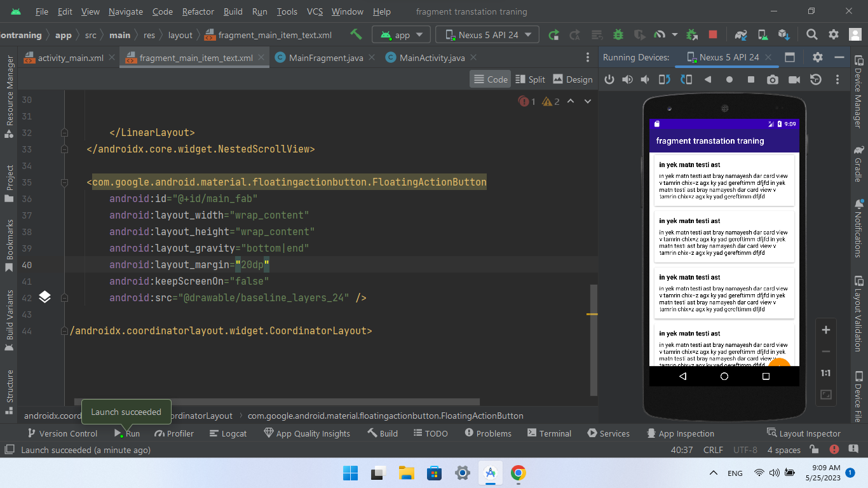Click the emulator power button
Viewport: 868px width, 488px height.
(x=609, y=79)
